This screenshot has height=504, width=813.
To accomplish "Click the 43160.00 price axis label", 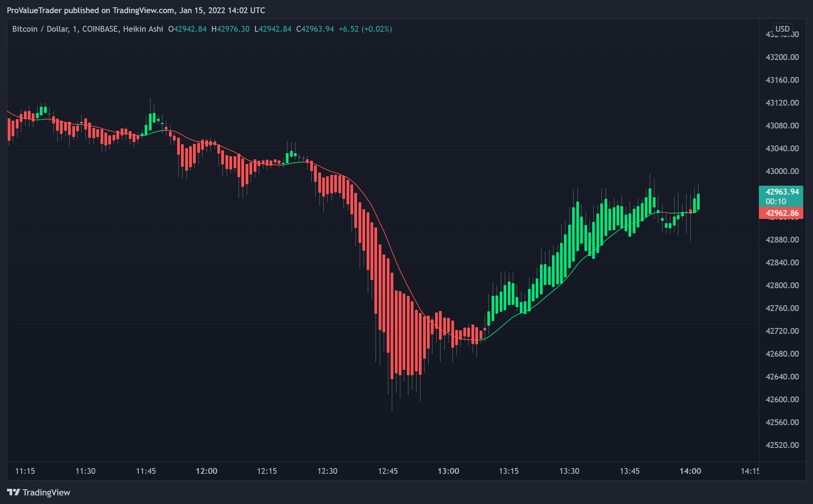I will [782, 80].
